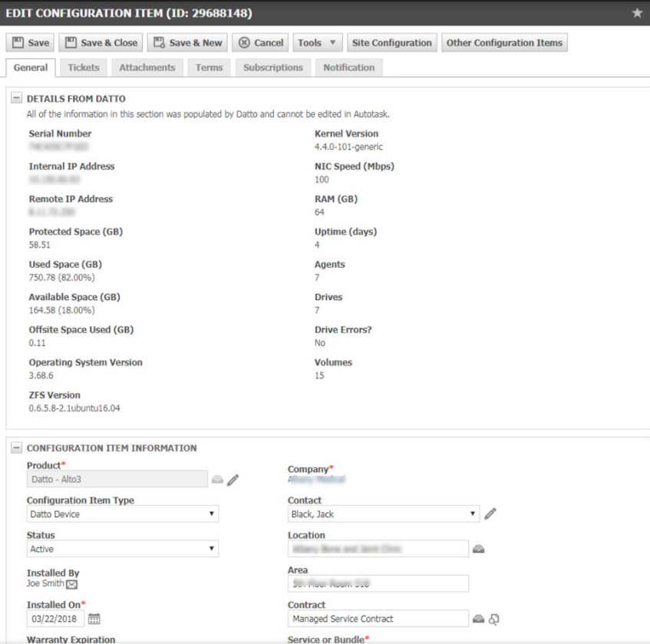The width and height of the screenshot is (650, 644).
Task: Click the Save & Close button
Action: 101,43
